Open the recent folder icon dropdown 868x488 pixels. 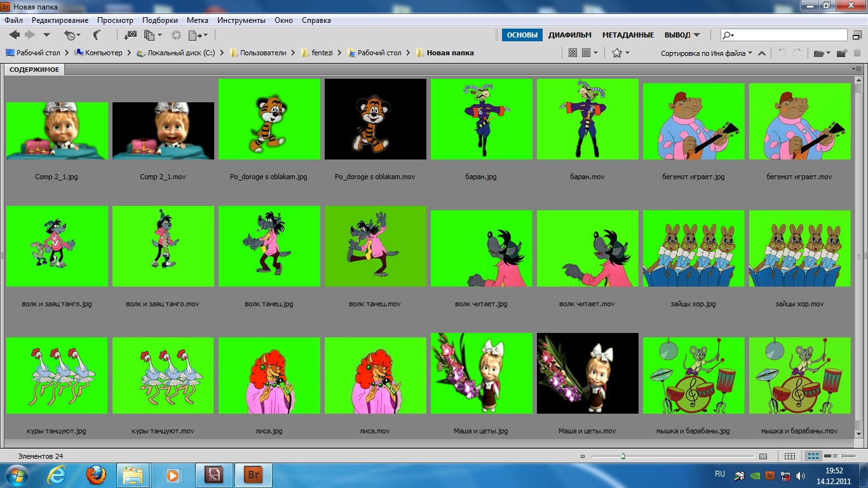pyautogui.click(x=822, y=53)
